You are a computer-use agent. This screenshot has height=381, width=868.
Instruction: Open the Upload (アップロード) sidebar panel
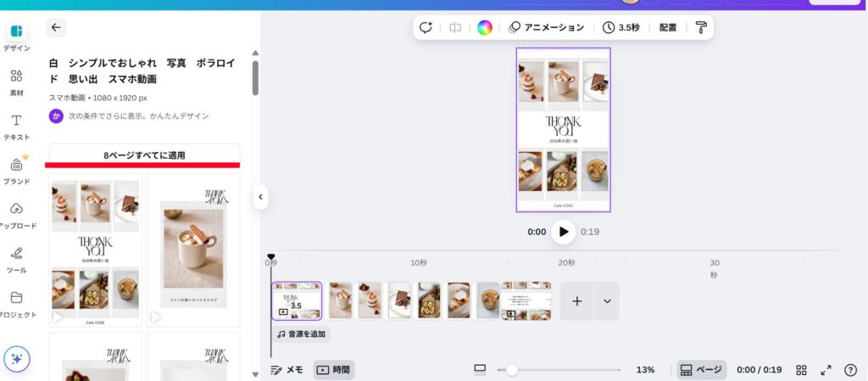[x=17, y=216]
